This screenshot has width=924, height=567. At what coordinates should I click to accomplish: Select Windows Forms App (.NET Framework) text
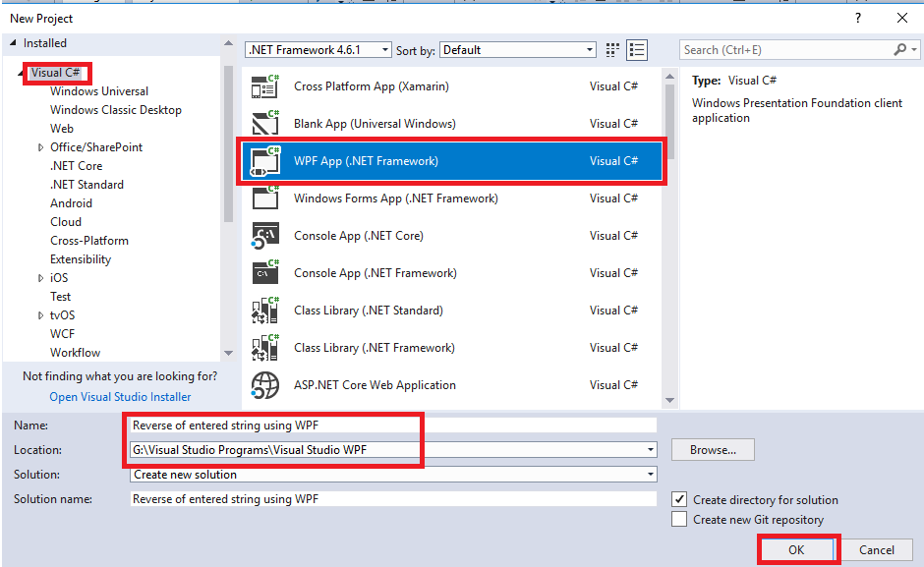tap(396, 198)
